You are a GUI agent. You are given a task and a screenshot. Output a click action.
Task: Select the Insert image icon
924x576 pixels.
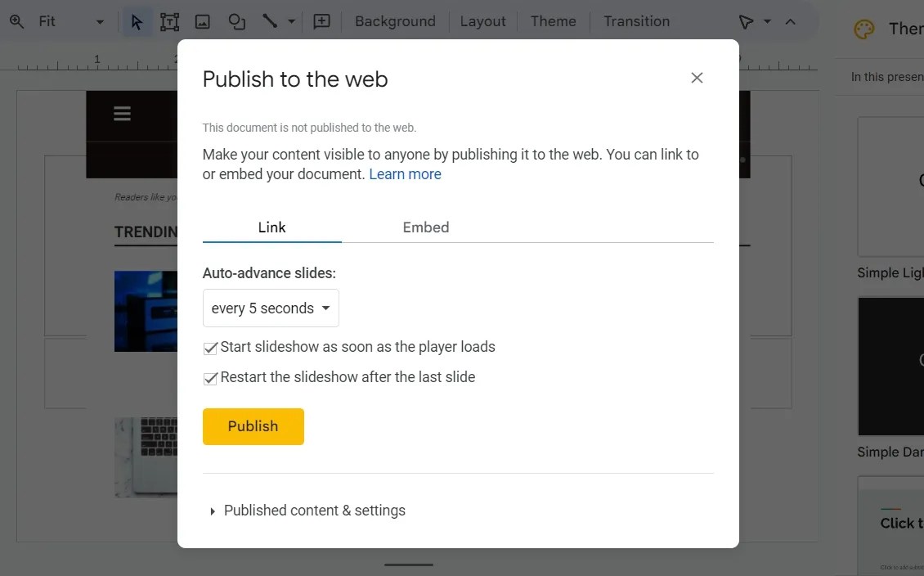point(202,21)
